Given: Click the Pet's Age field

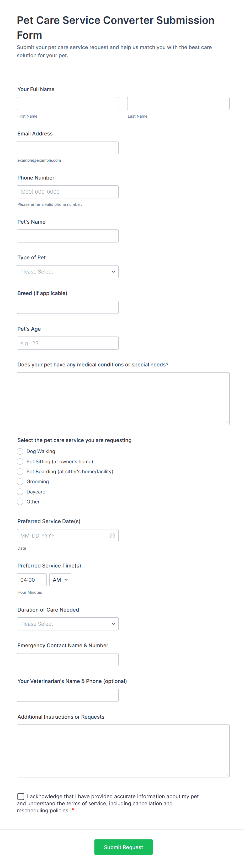Looking at the screenshot, I should 68,343.
